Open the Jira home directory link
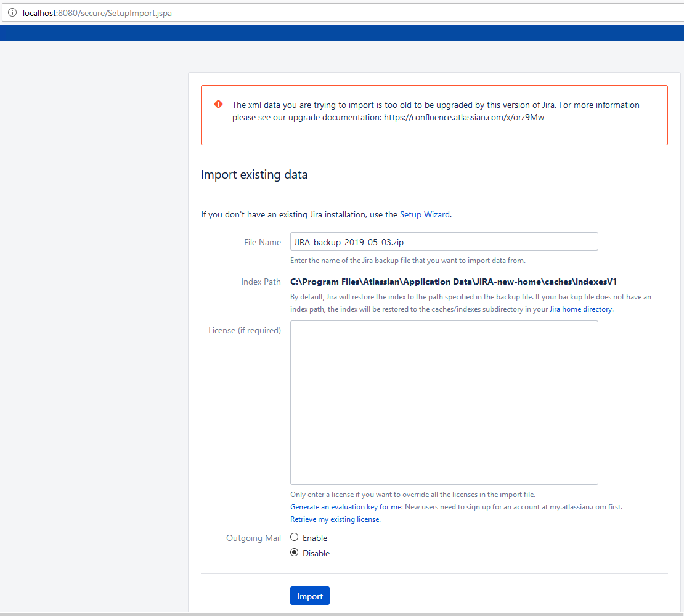The image size is (684, 616). [x=580, y=309]
